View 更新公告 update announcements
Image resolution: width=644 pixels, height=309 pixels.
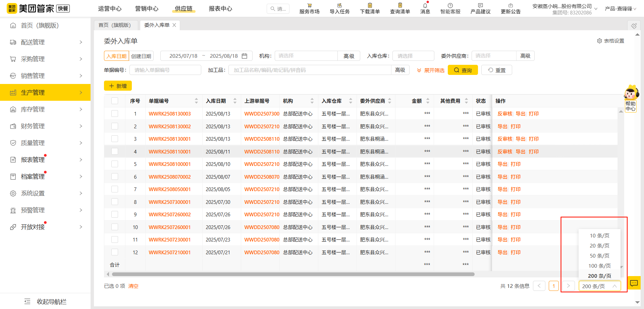511,8
